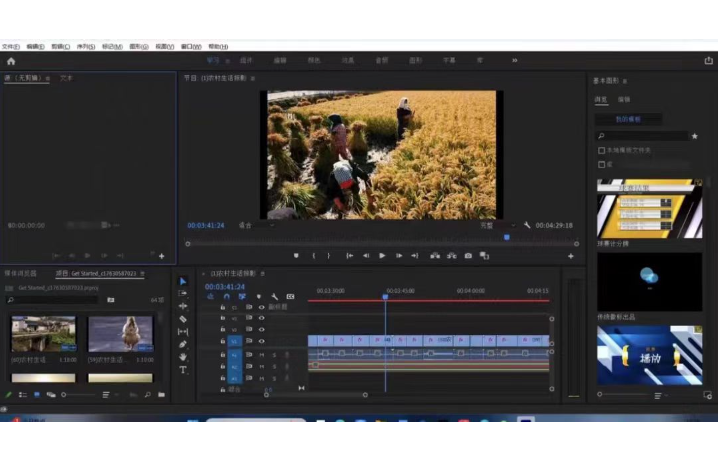Select the Razor tool in the tools panel
This screenshot has height=450, width=720.
183,319
